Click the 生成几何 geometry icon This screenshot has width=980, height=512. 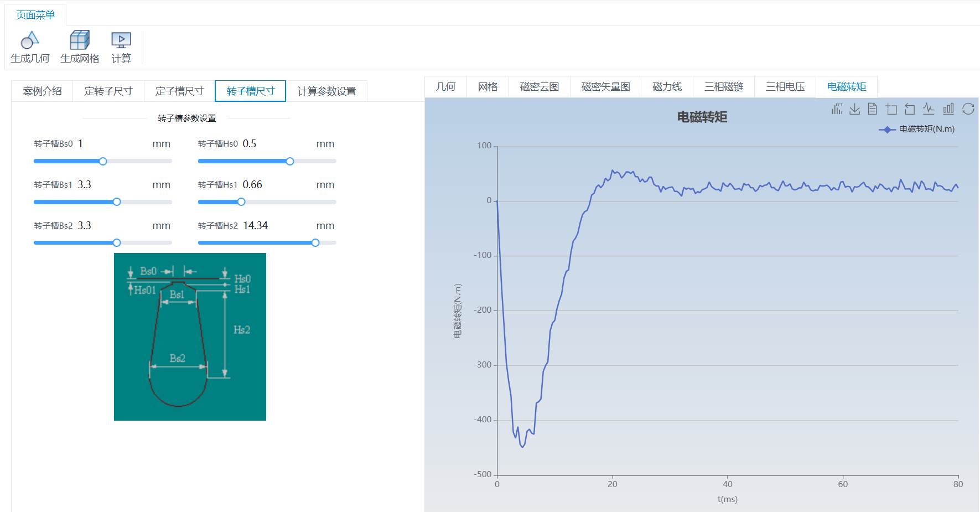(30, 40)
